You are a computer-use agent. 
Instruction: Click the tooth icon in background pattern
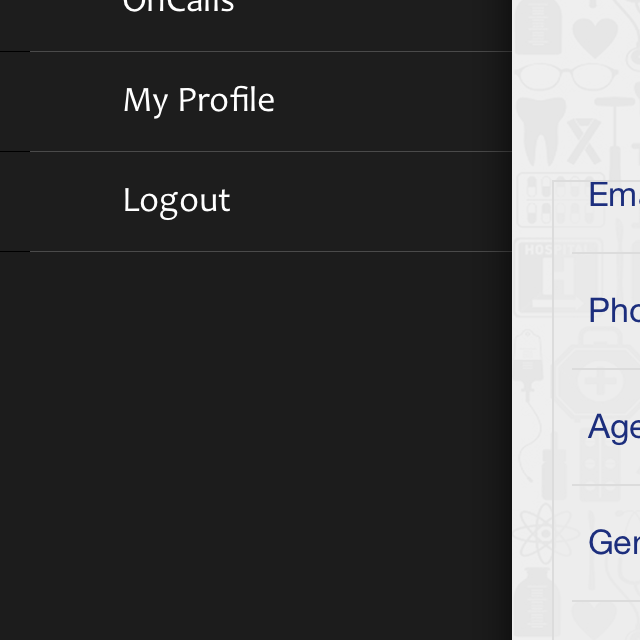[540, 131]
